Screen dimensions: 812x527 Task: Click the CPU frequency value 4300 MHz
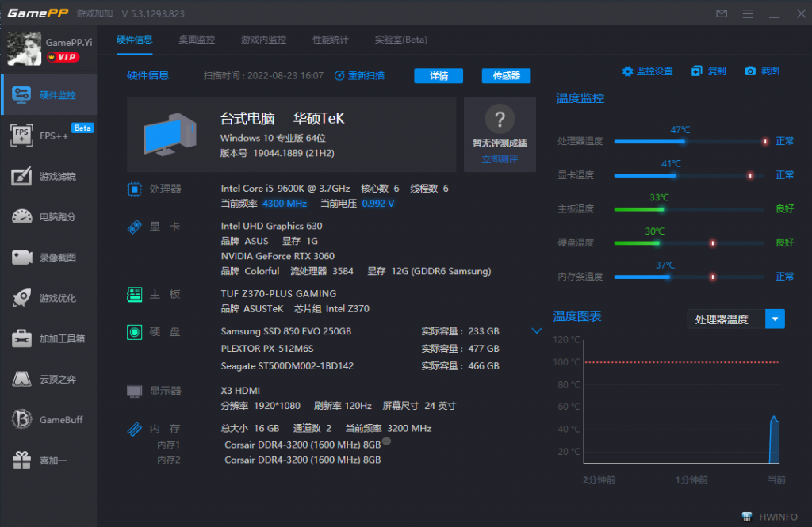point(285,204)
